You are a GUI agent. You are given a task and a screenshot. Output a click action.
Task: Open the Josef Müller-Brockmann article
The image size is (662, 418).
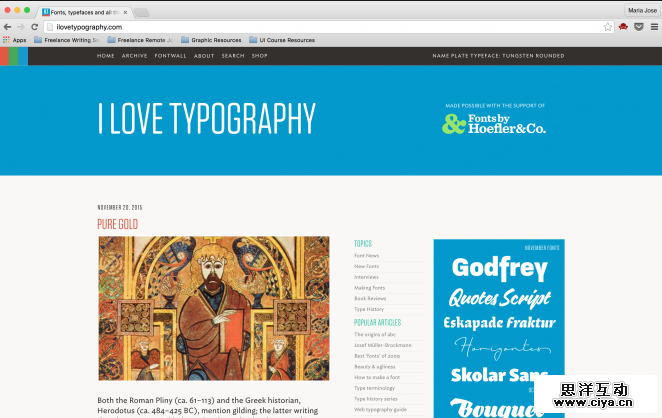(383, 345)
